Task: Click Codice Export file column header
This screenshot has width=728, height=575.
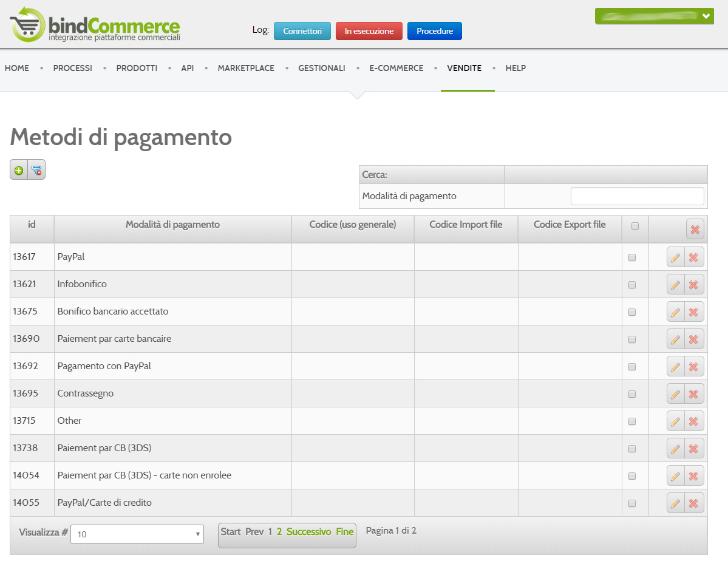Action: pos(570,224)
